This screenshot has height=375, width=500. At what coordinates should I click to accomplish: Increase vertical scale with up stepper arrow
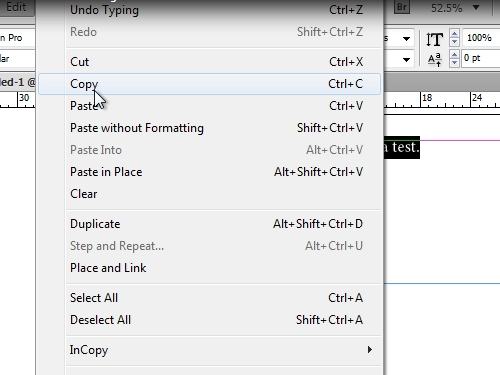(x=454, y=34)
